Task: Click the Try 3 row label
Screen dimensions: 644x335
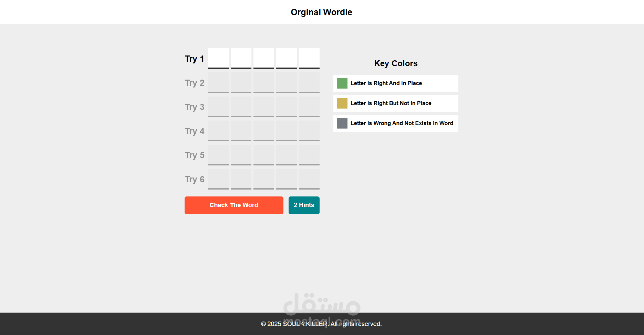Action: (x=195, y=107)
